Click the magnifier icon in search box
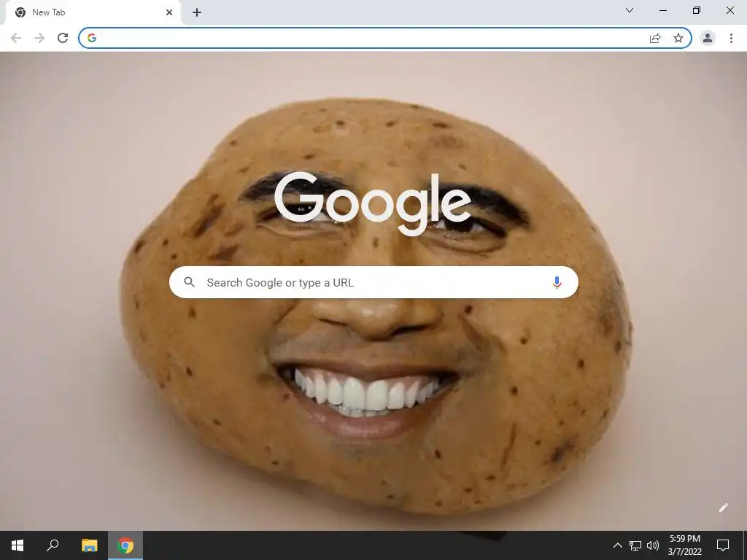This screenshot has width=747, height=560. [x=189, y=282]
